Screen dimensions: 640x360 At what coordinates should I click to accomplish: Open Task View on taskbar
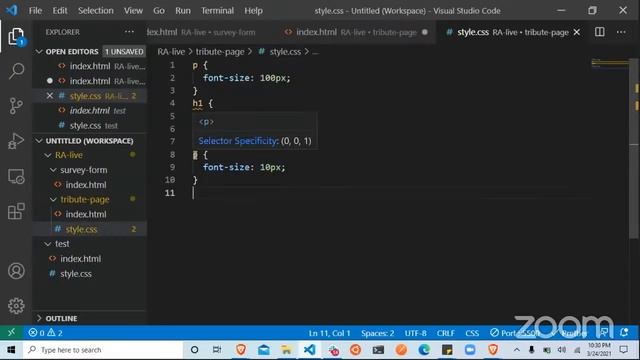[x=217, y=350]
